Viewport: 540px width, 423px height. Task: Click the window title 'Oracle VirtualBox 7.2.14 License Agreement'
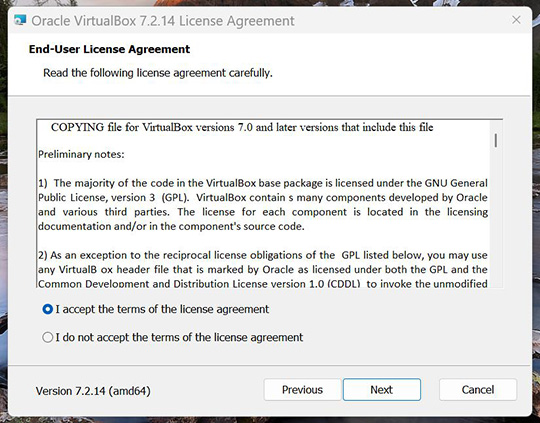click(x=163, y=21)
